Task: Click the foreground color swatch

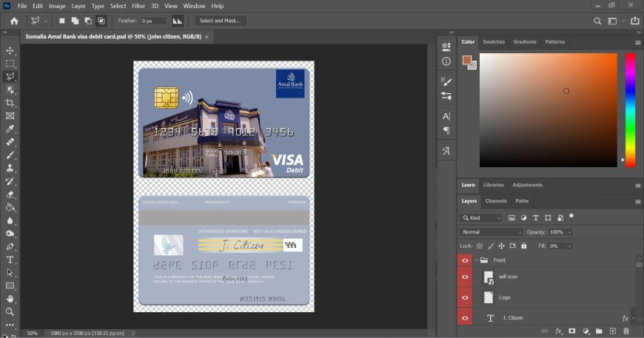Action: coord(466,60)
